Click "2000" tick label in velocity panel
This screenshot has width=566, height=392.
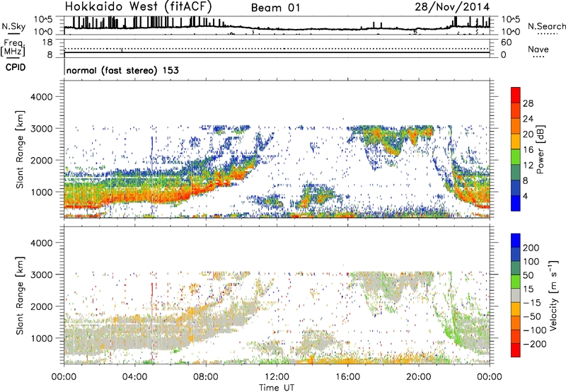pos(42,306)
